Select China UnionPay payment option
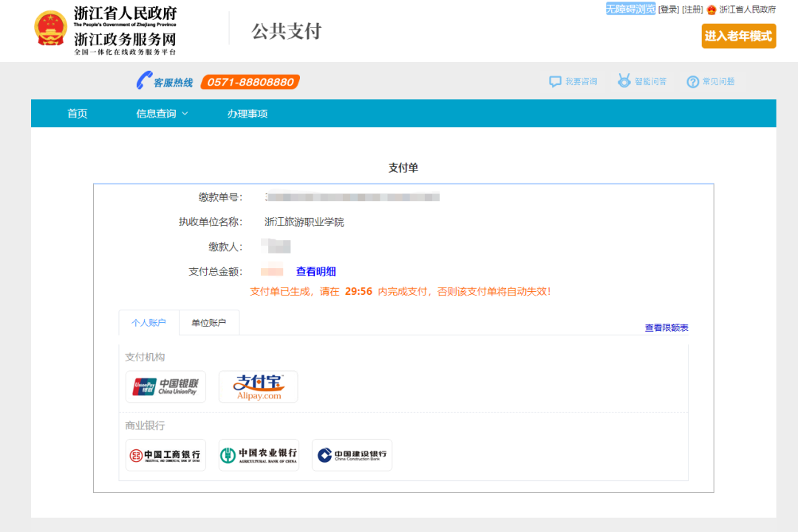This screenshot has width=798, height=532. coord(166,386)
